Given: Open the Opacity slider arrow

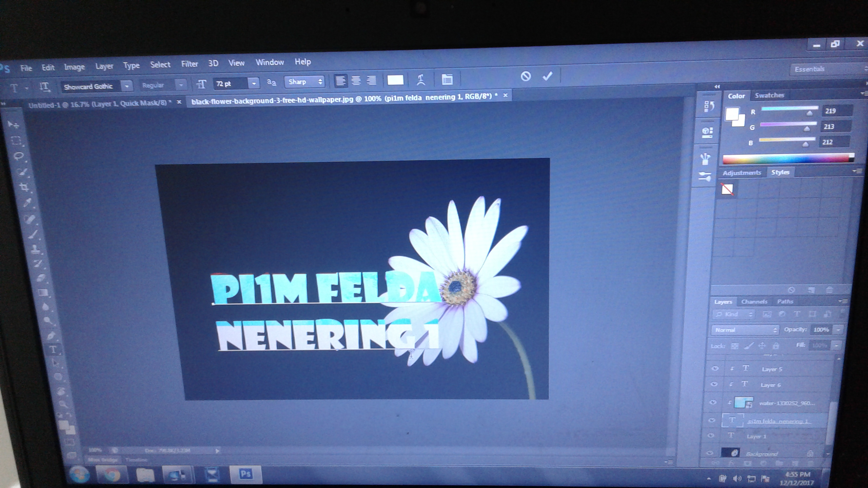Looking at the screenshot, I should click(x=838, y=330).
